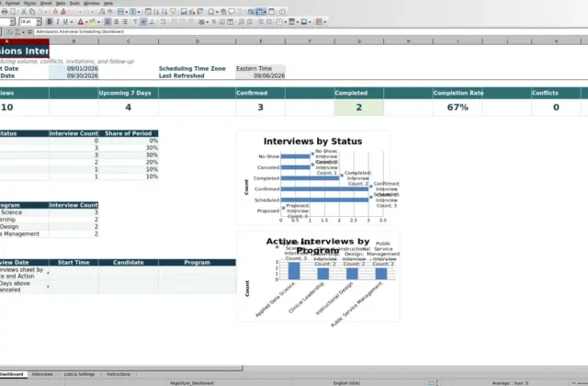Open the Format as Currency dropdown arrow
The image size is (588, 386).
pos(208,22)
